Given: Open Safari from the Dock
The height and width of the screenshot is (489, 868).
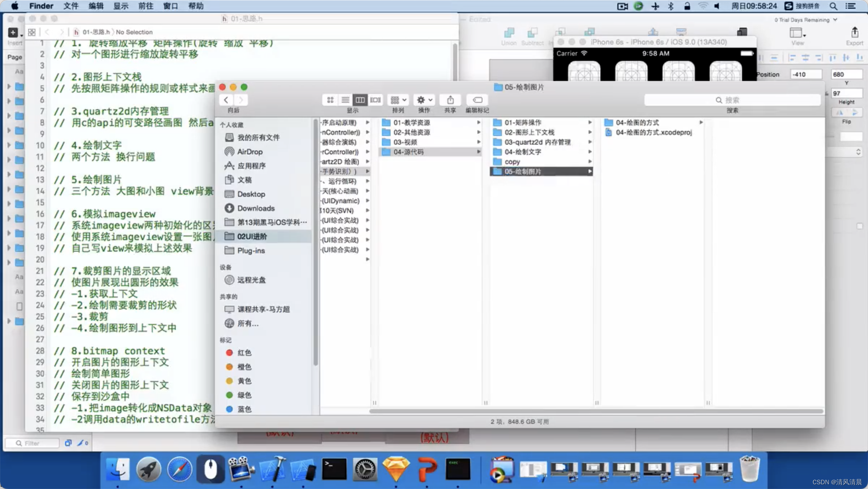Looking at the screenshot, I should [x=180, y=469].
